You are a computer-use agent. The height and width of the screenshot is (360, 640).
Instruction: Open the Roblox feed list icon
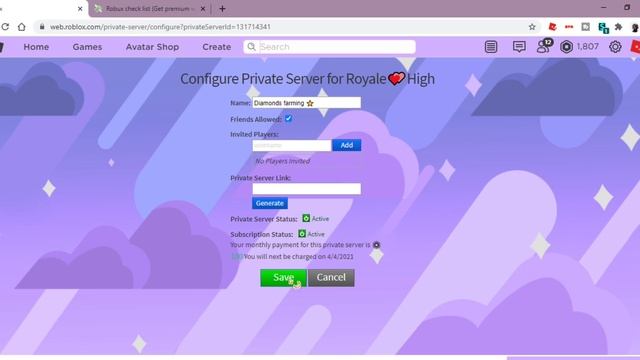[491, 47]
